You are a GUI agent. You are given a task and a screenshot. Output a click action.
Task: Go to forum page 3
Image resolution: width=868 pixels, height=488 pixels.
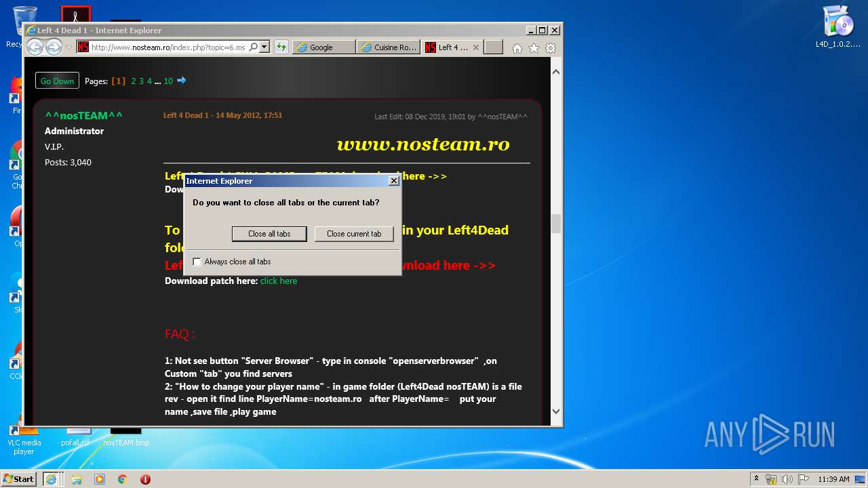click(x=142, y=81)
